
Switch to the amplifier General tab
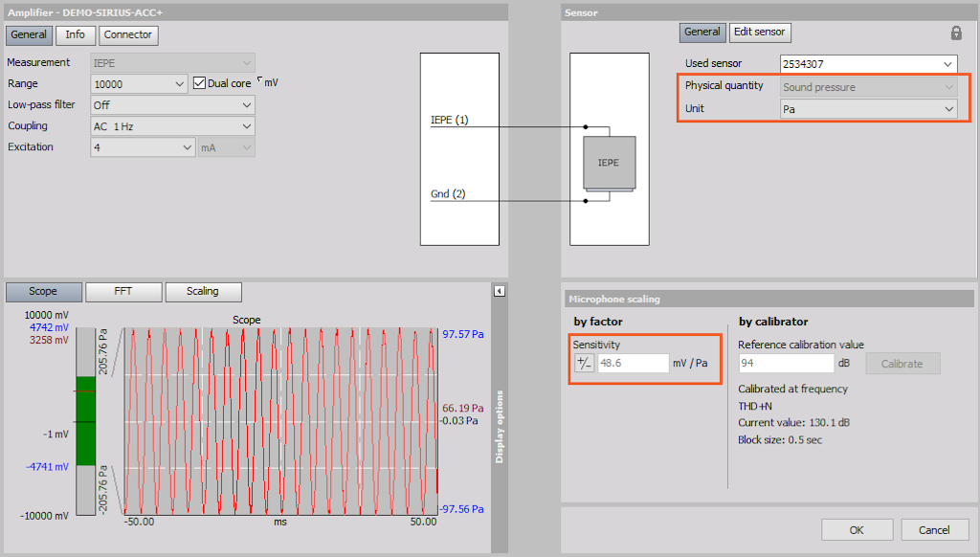point(29,35)
